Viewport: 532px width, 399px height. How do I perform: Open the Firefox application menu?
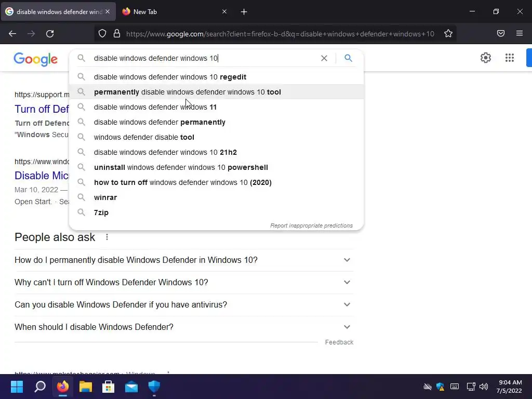pos(520,33)
